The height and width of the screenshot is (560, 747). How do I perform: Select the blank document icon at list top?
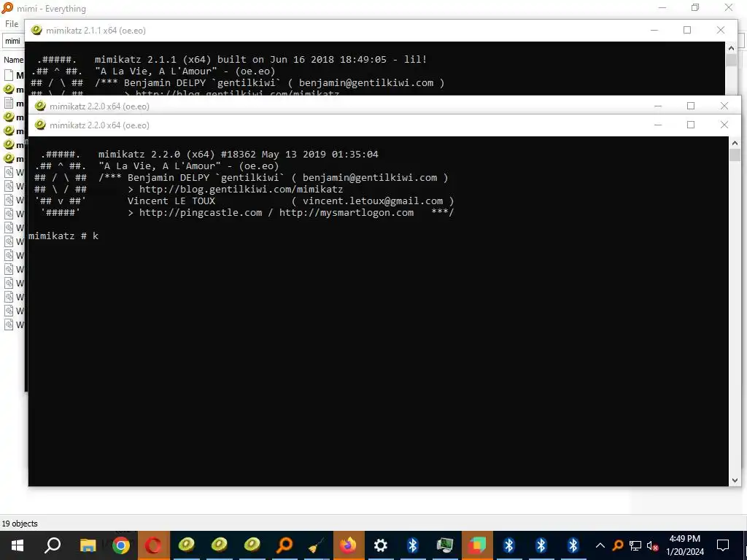click(x=9, y=75)
